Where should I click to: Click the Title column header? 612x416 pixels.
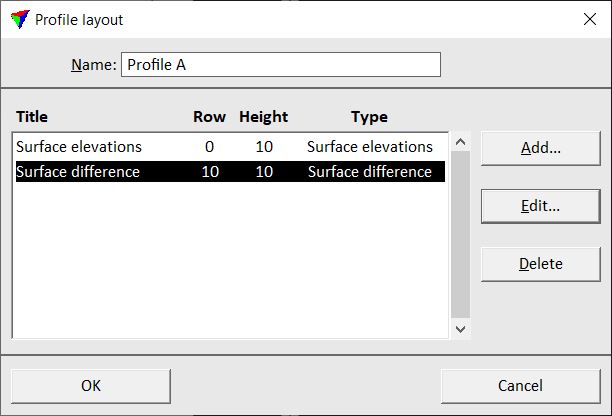tap(32, 117)
